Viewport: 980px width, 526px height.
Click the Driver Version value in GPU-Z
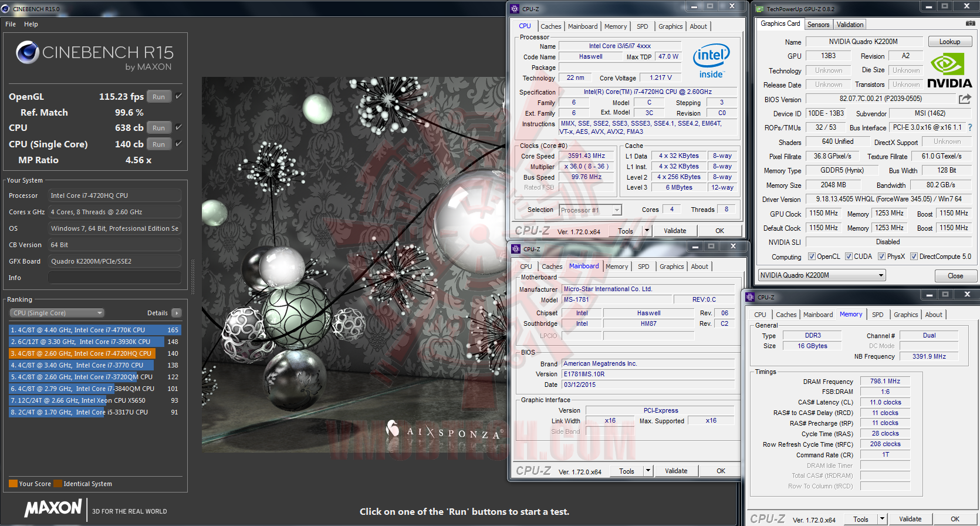(x=888, y=199)
